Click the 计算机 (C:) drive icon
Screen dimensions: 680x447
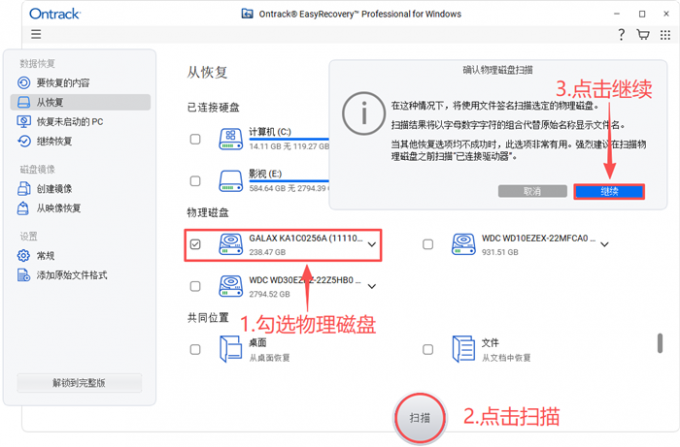click(231, 139)
